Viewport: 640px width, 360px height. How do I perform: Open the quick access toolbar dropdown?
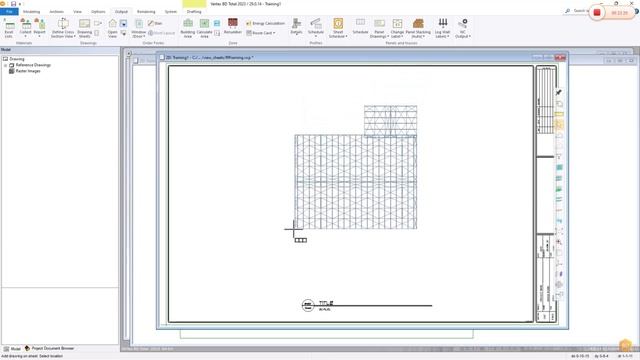point(20,4)
